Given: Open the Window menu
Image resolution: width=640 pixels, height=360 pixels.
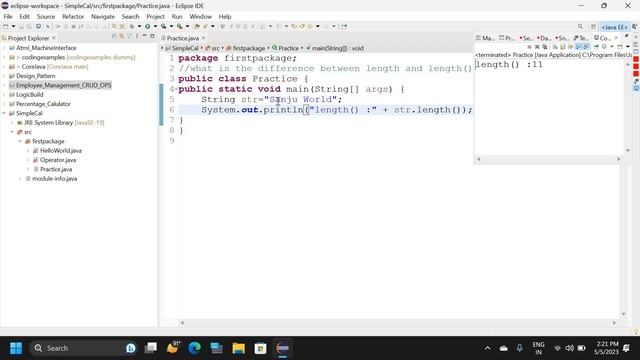Looking at the screenshot, I should (x=200, y=16).
